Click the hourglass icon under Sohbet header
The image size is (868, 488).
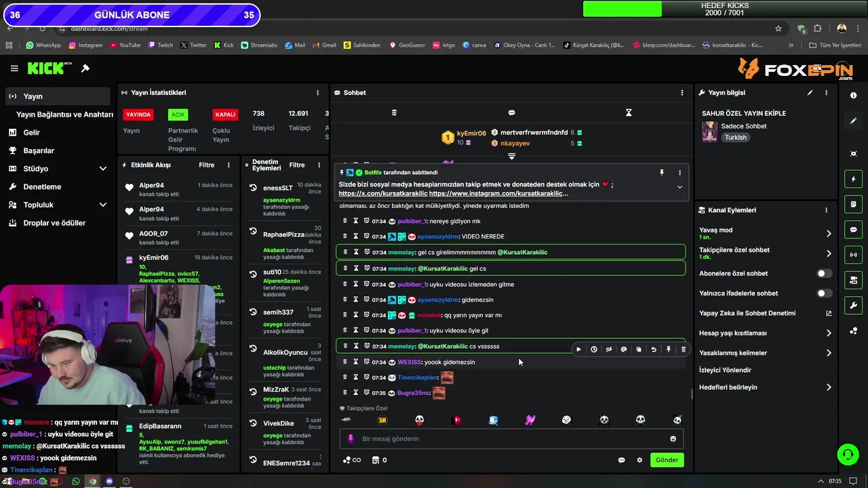tap(629, 113)
